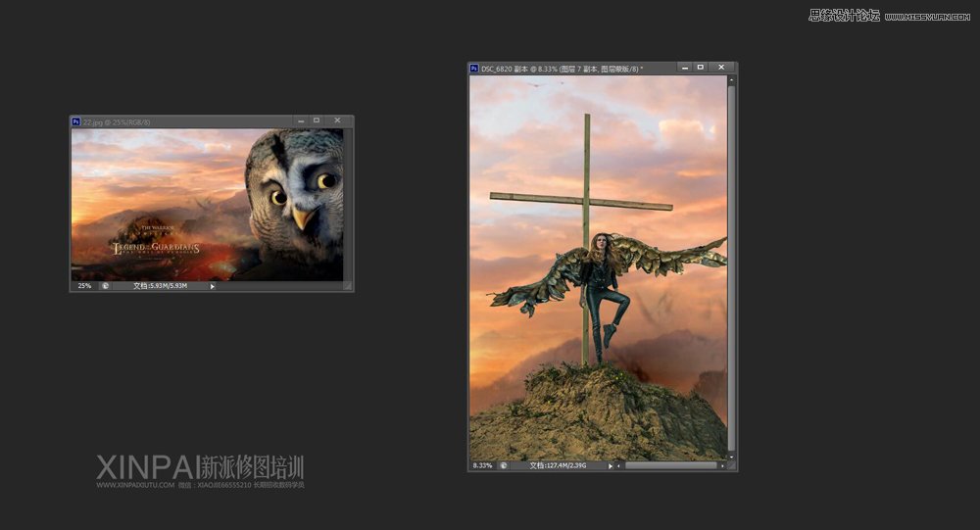Click the round status icon beside 8.33%
The width and height of the screenshot is (980, 530).
(x=503, y=465)
